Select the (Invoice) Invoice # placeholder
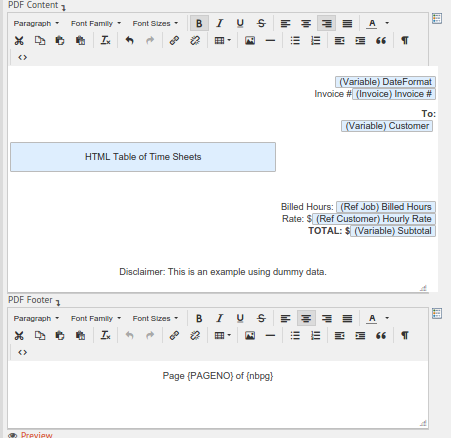The image size is (451, 439). tap(394, 94)
